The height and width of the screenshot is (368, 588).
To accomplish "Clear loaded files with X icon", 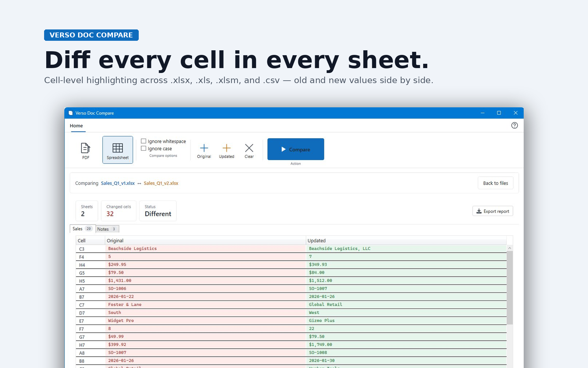I will 249,151.
